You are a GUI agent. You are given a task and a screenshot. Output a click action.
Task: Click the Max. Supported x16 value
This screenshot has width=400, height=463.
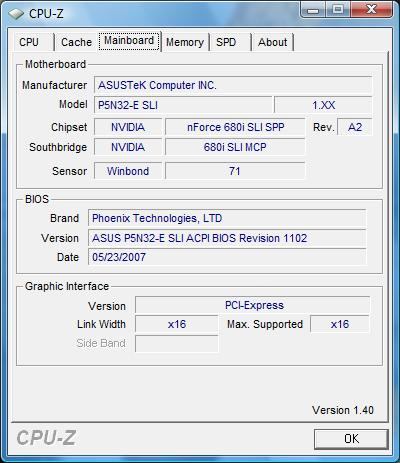coord(340,324)
